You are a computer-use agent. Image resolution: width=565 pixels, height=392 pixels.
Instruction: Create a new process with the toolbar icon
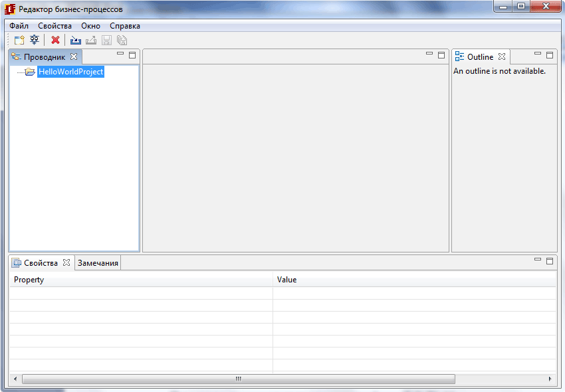click(19, 40)
